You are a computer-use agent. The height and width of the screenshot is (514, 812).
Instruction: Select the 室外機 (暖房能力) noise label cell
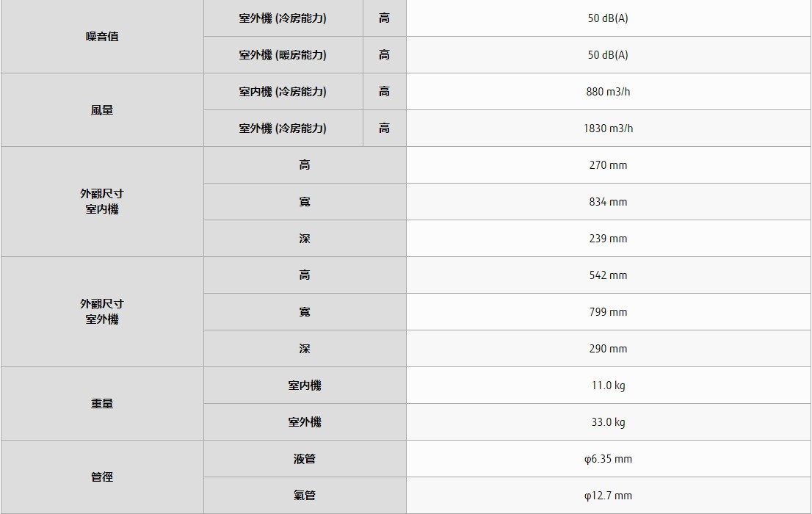tap(283, 55)
